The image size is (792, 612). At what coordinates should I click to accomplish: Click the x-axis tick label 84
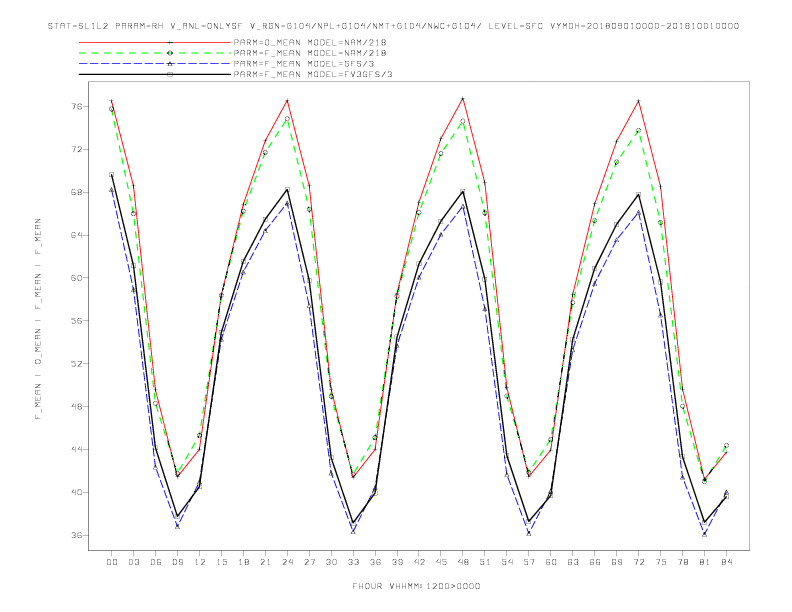tap(726, 562)
